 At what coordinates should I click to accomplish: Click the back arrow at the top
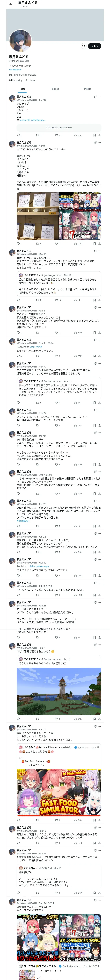(11, 4)
